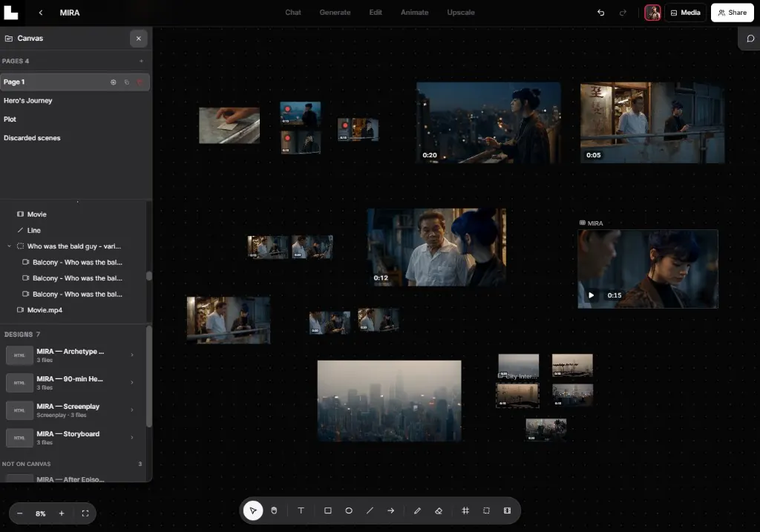Add a new page with plus icon
The image size is (760, 532).
(141, 61)
